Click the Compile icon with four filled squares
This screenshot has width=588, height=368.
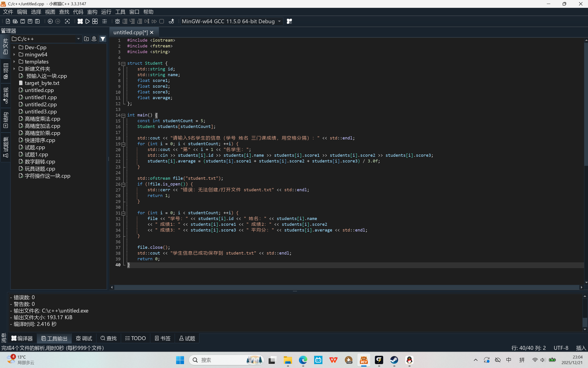point(80,21)
